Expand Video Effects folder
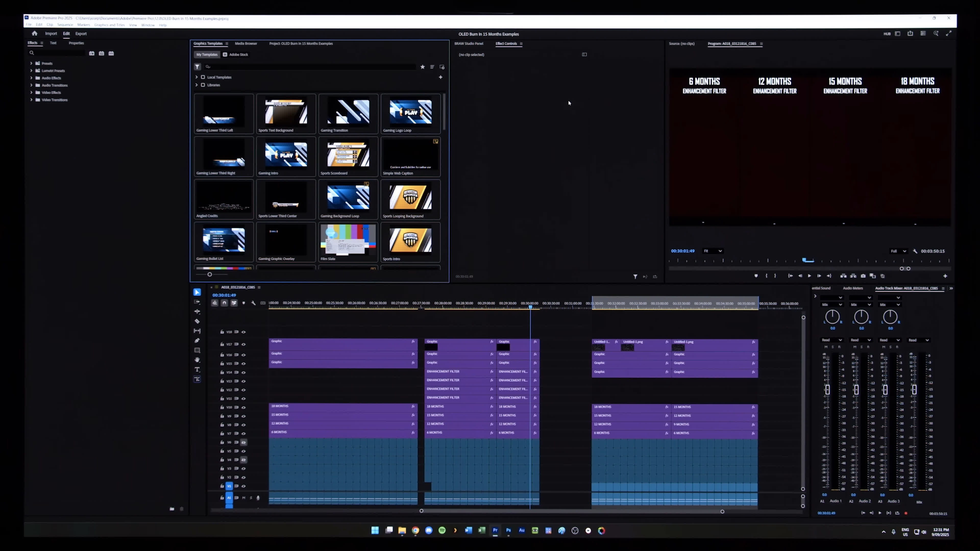Image resolution: width=980 pixels, height=551 pixels. tap(31, 92)
